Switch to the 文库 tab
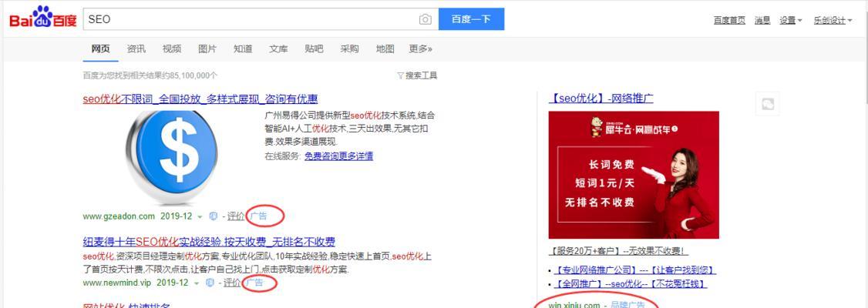This screenshot has height=308, width=868. (278, 49)
